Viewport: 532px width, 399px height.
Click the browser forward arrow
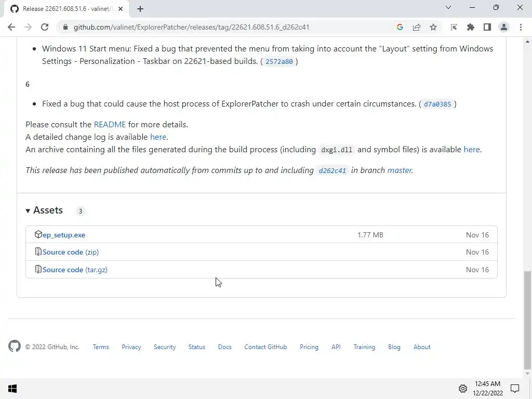(x=28, y=27)
